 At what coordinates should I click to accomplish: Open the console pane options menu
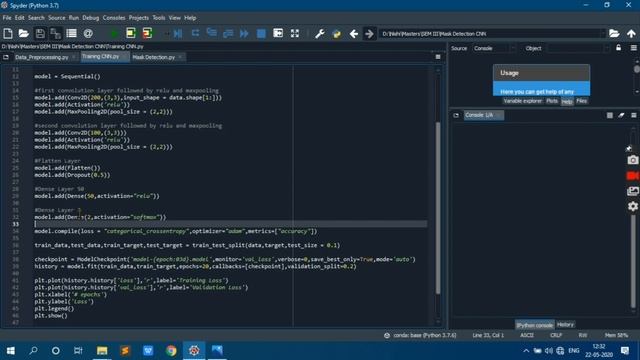click(x=633, y=116)
